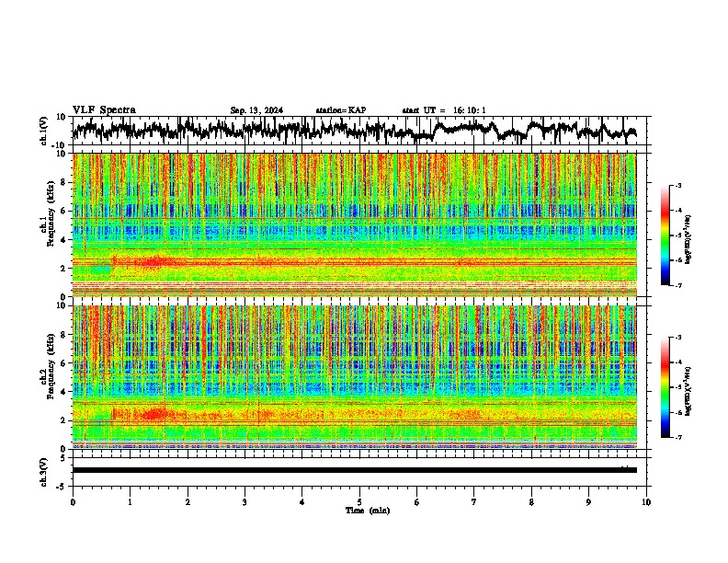Click the ch.1 spectrogram color scale bar
The image size is (728, 563).
(x=665, y=236)
